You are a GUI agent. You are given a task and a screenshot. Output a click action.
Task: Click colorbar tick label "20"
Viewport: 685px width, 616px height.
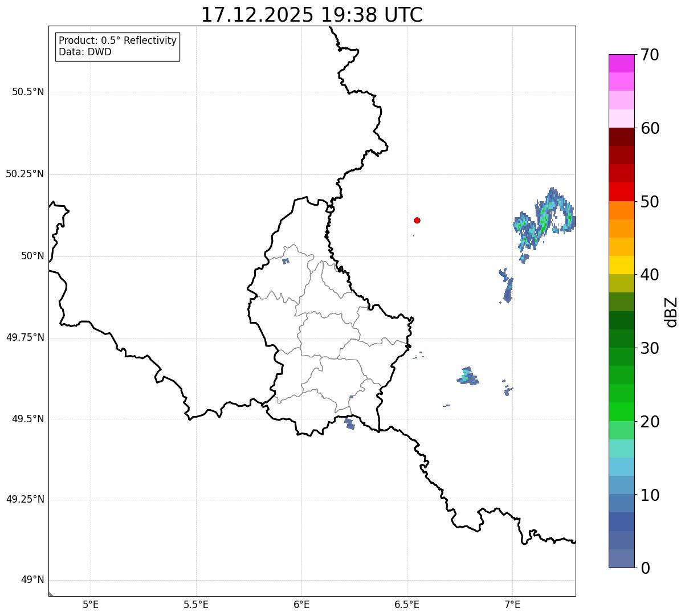[650, 422]
